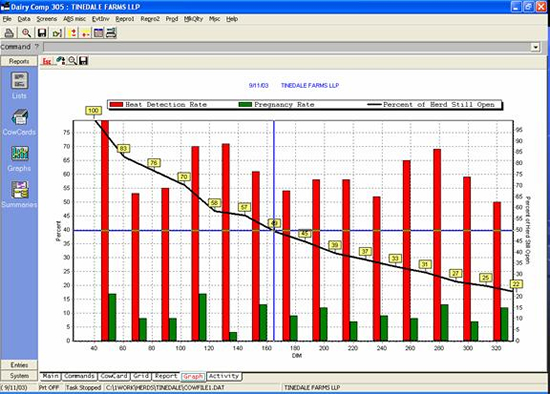Open the Help menu

232,19
